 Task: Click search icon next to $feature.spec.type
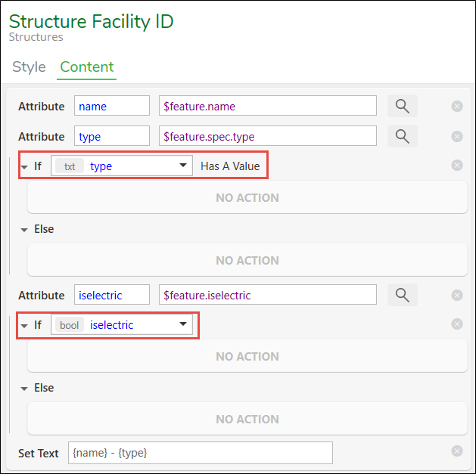click(403, 136)
